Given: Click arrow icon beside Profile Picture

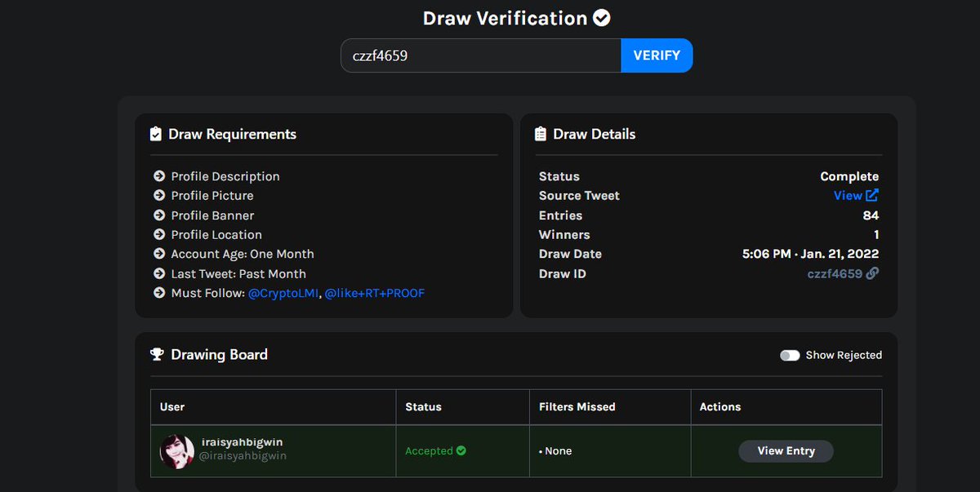Looking at the screenshot, I should point(159,196).
